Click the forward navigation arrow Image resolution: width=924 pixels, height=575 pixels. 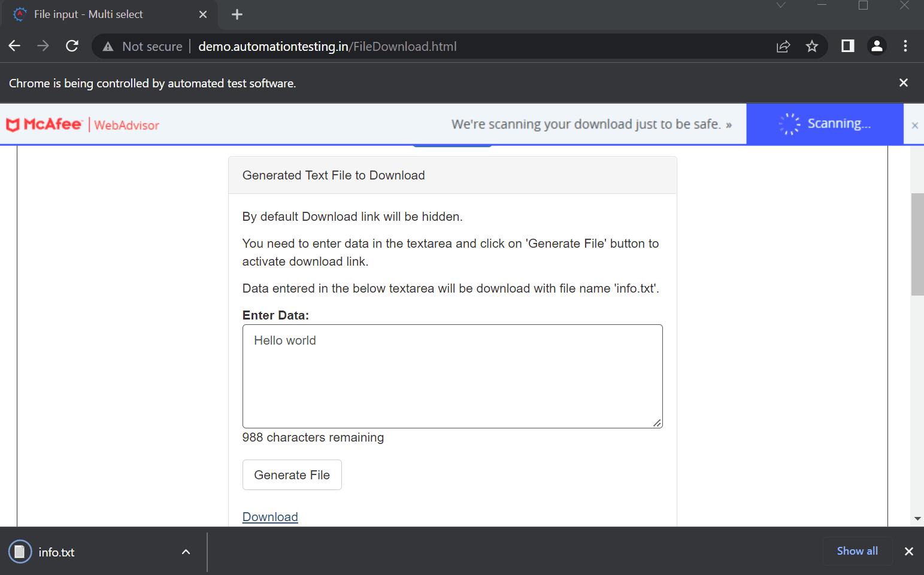(x=43, y=46)
